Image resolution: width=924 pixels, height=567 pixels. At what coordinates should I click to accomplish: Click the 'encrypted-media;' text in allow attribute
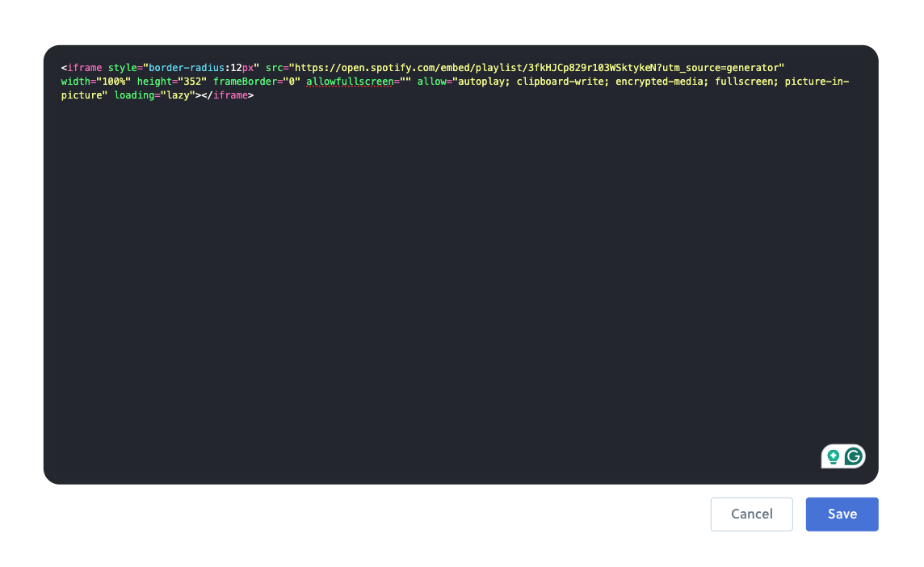point(661,82)
